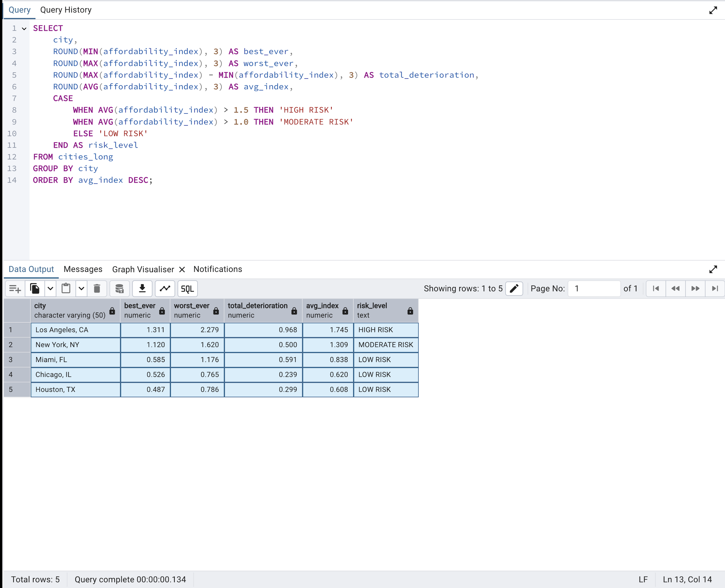Click the Page No input field
Image resolution: width=725 pixels, height=588 pixels.
[594, 289]
